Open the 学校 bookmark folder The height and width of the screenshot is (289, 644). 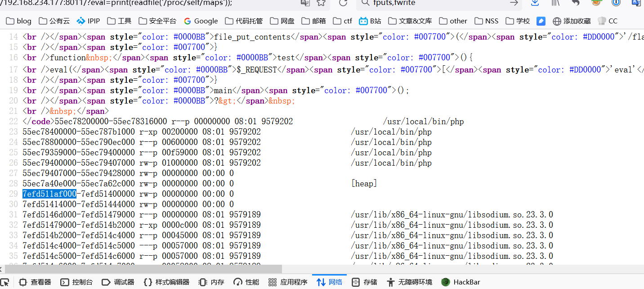coord(518,21)
